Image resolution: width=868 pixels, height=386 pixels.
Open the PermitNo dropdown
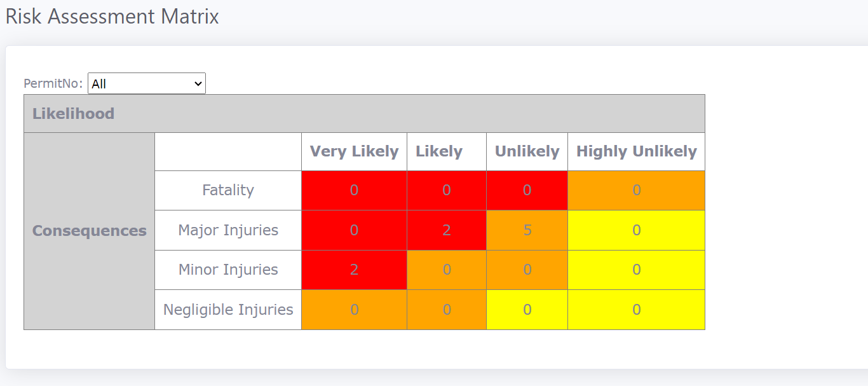click(x=146, y=83)
